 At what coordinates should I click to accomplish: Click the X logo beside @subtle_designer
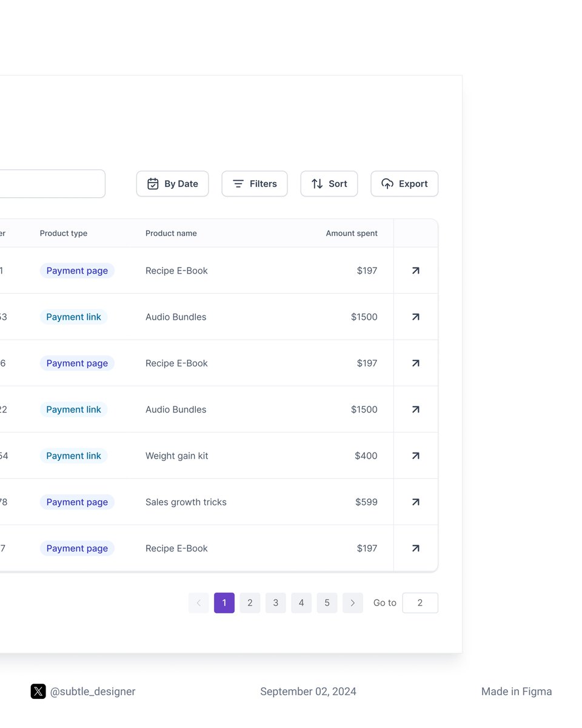coord(38,692)
